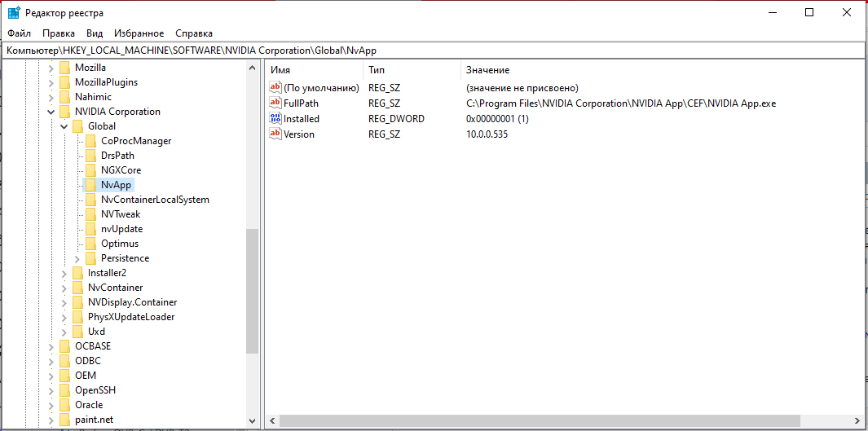Click the NVTweak folder icon

[91, 214]
